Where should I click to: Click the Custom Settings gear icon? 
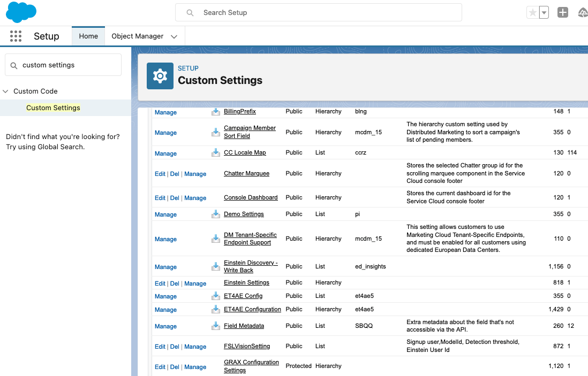160,76
